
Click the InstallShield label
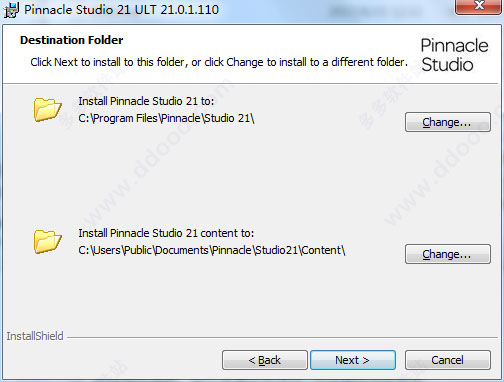pos(35,336)
